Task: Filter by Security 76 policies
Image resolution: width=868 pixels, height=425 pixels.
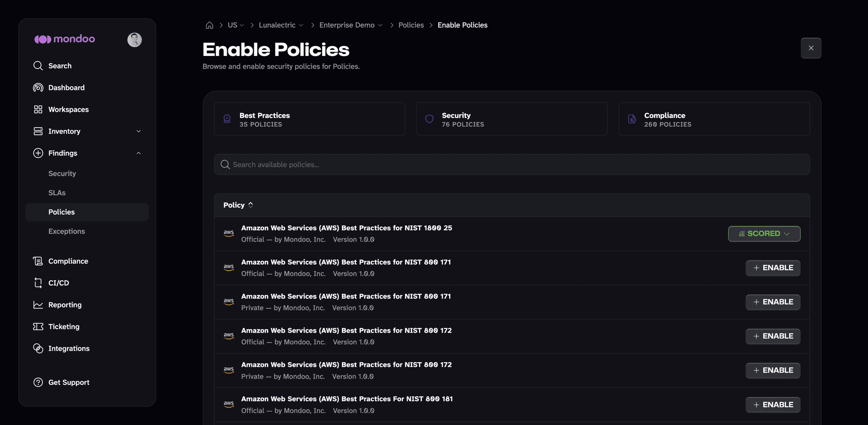Action: pyautogui.click(x=512, y=119)
